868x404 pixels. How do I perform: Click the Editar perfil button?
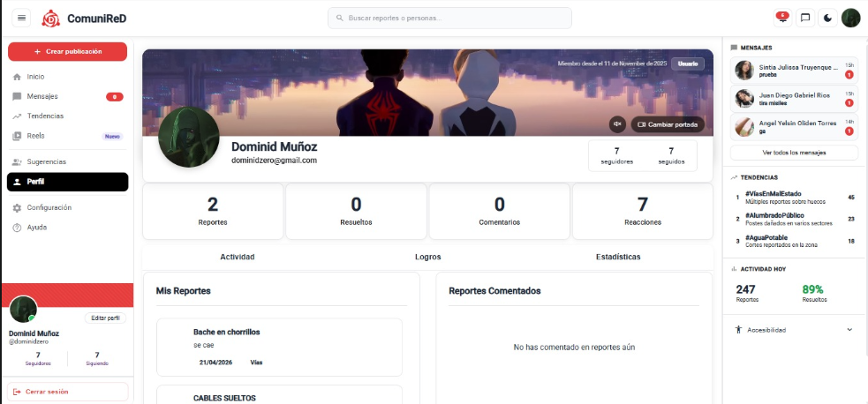tap(105, 318)
